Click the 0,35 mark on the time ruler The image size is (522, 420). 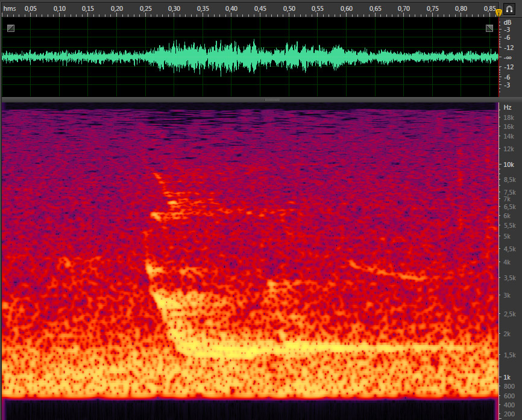coord(203,8)
